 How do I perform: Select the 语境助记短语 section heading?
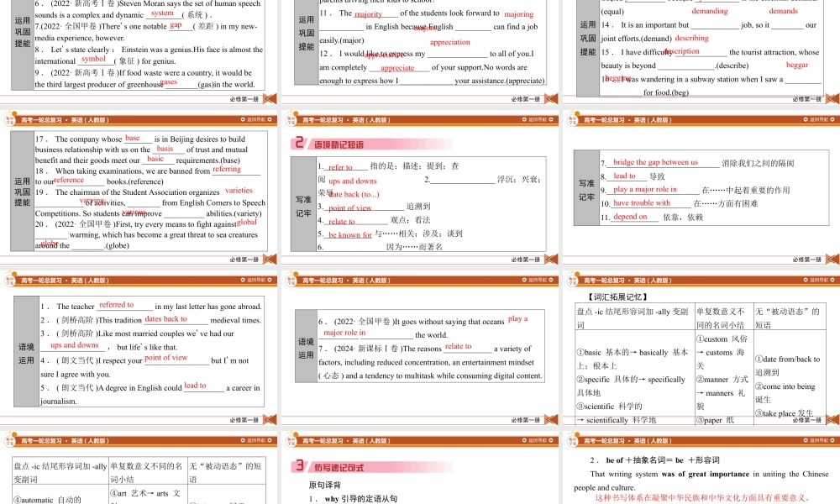[x=339, y=144]
